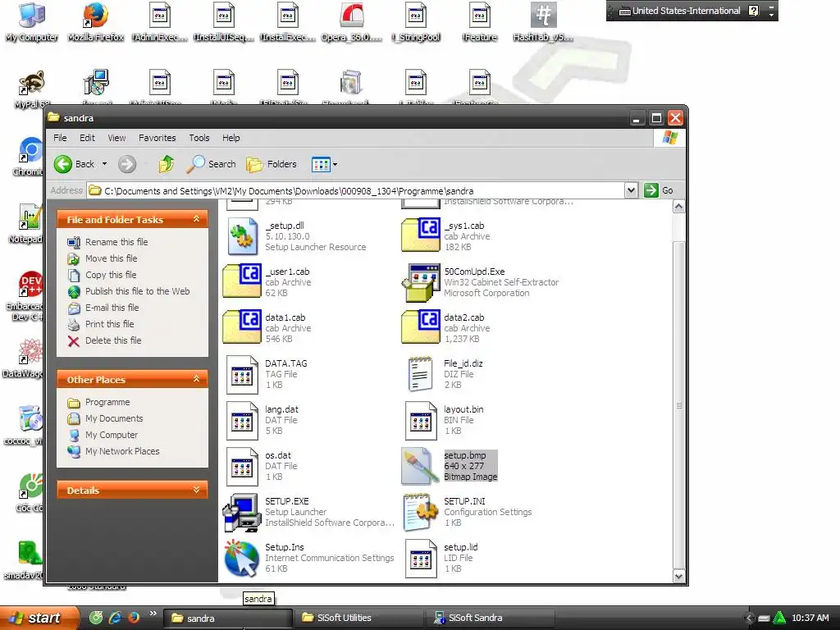
Task: Select the os.dat file icon
Action: click(x=242, y=467)
